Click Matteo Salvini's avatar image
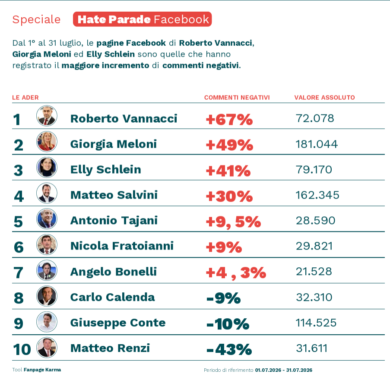 47,193
